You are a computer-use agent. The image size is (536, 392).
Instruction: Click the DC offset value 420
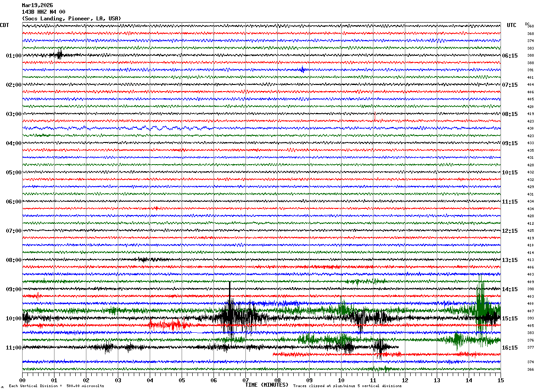(x=530, y=107)
